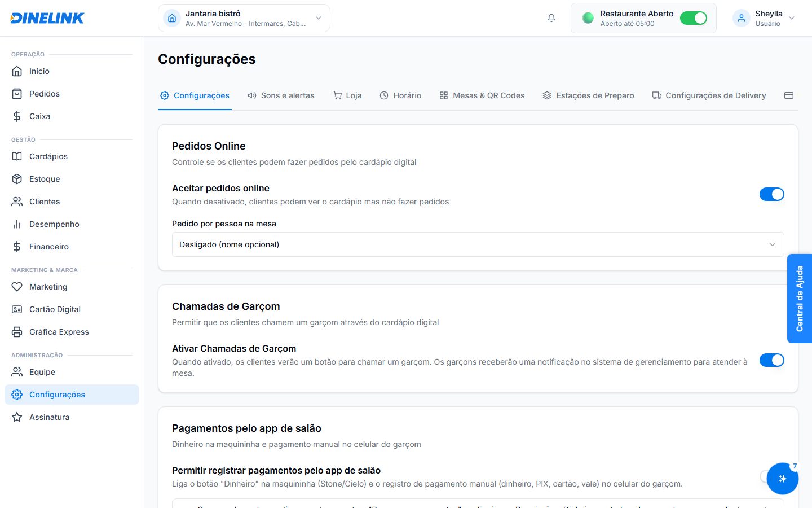The height and width of the screenshot is (508, 812).
Task: Switch to the Loja tab
Action: coord(347,95)
